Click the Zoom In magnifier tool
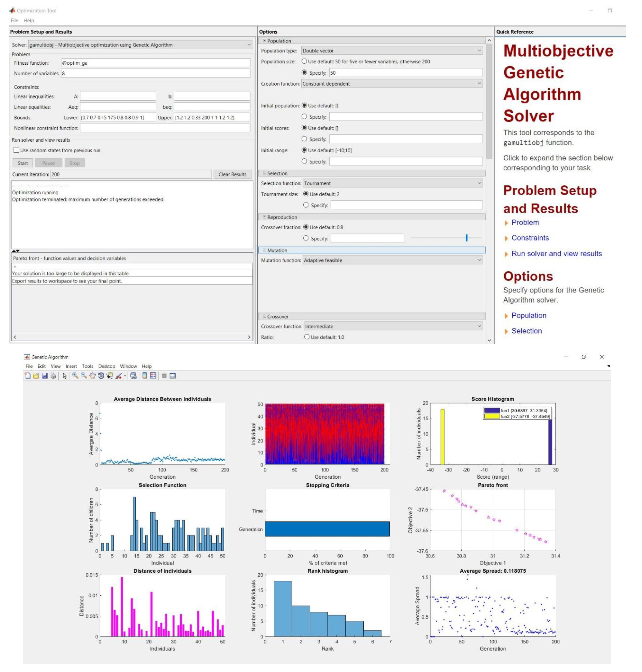The width and height of the screenshot is (642, 672). tap(75, 375)
